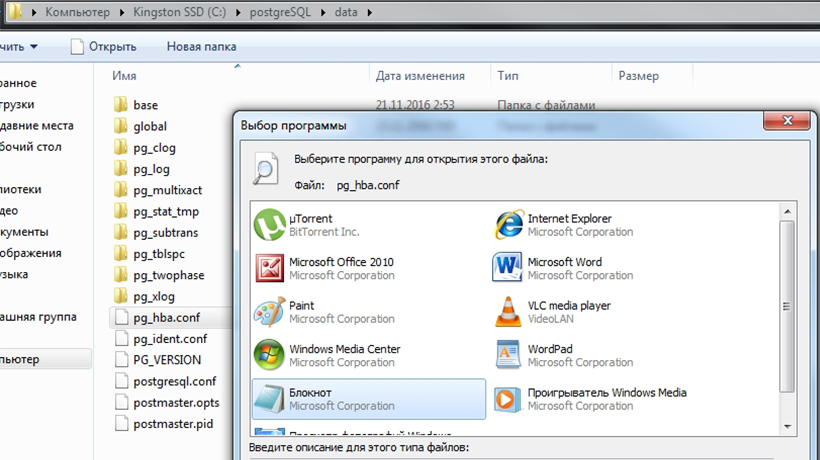820x460 pixels.
Task: Click the Новая папка button
Action: pos(201,46)
